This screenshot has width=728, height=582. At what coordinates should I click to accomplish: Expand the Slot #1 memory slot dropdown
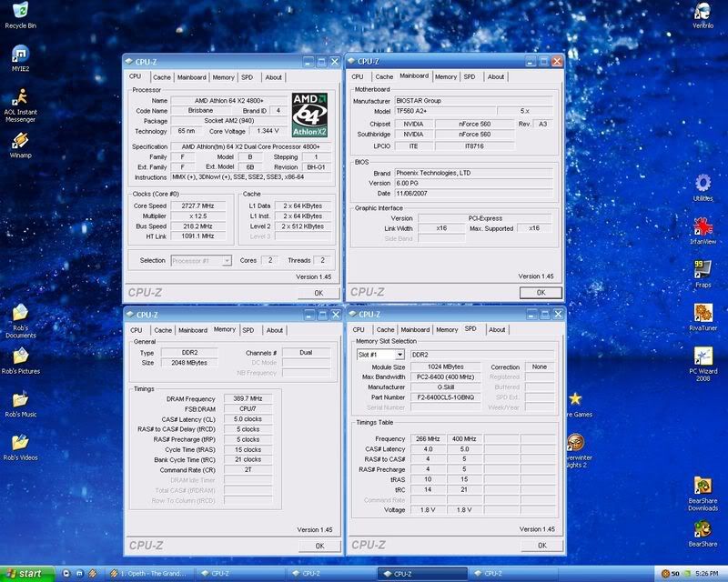pos(379,355)
